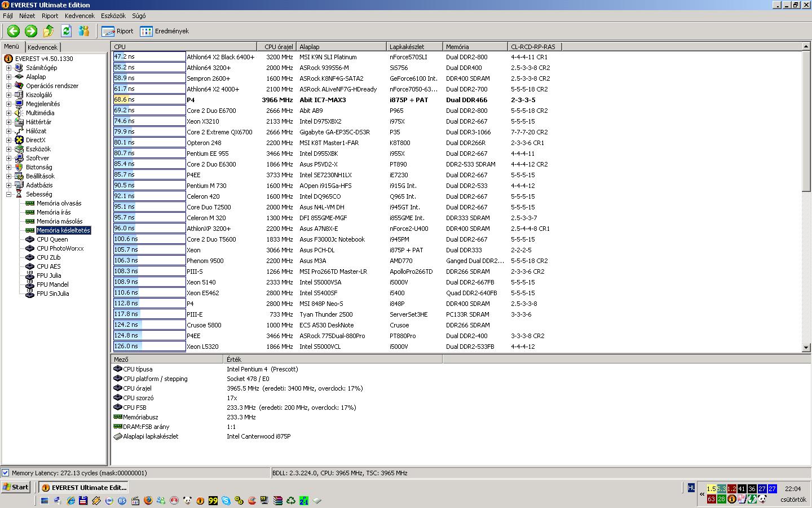Open Firefox from the quick launch bar
Viewport: 812px width, 508px height.
148,500
